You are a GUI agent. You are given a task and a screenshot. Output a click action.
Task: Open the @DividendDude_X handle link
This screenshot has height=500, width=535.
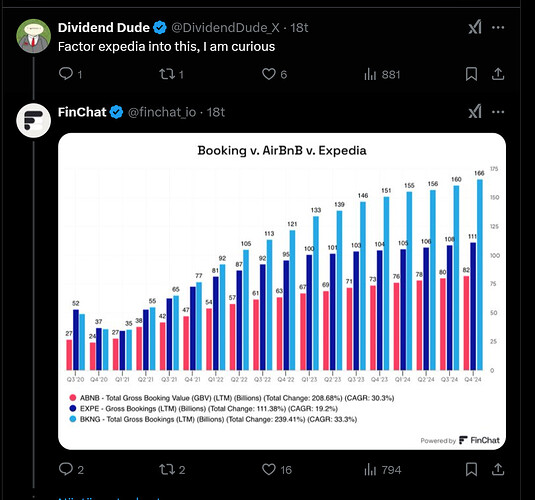click(x=225, y=27)
